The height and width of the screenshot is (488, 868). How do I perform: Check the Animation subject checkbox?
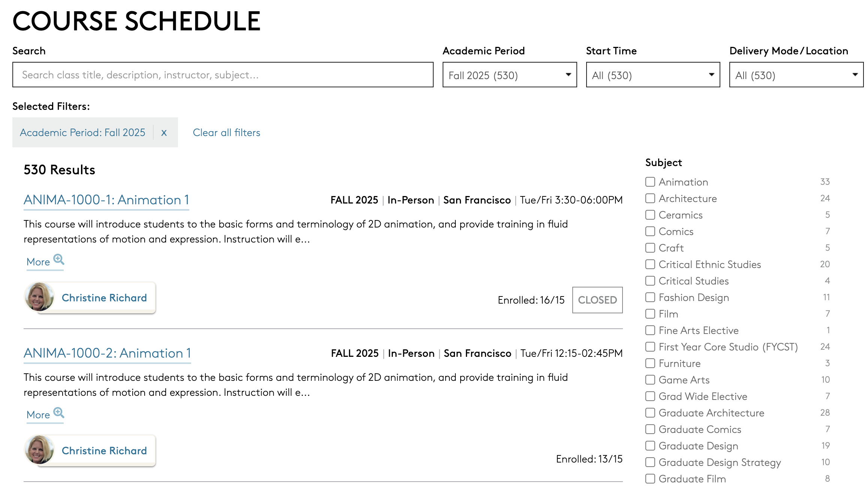[650, 182]
